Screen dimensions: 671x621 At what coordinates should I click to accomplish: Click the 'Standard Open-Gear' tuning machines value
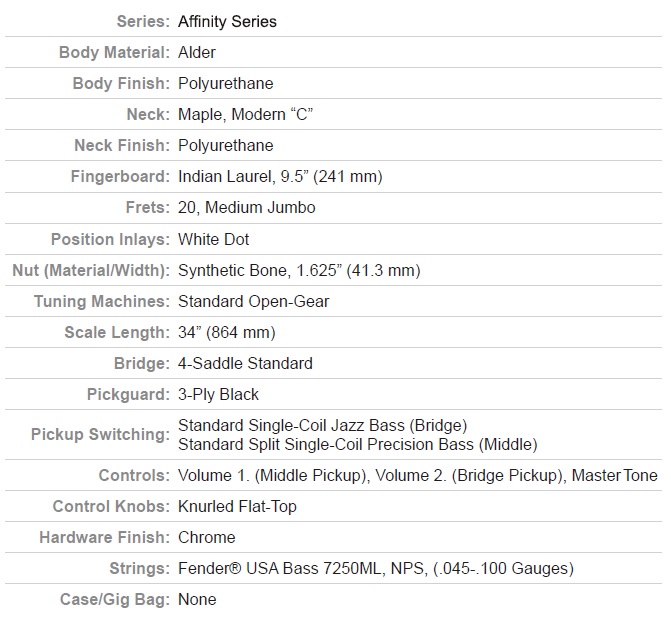click(254, 301)
